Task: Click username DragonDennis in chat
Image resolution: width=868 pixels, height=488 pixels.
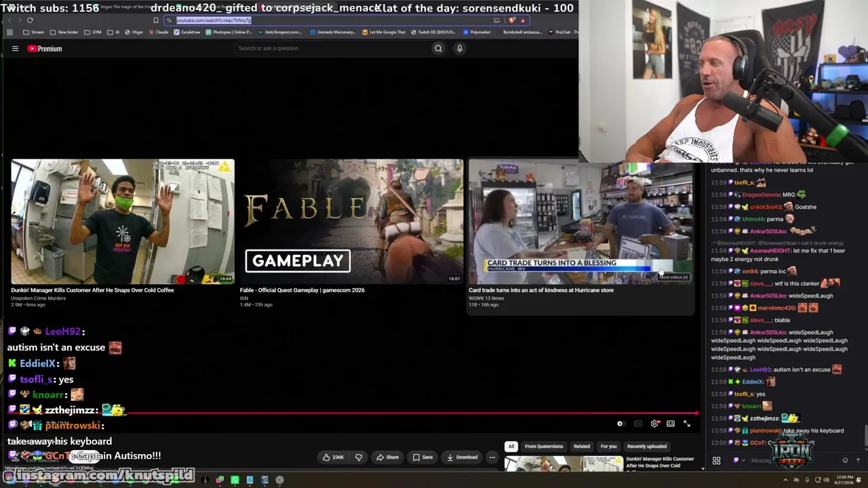Action: [762, 195]
